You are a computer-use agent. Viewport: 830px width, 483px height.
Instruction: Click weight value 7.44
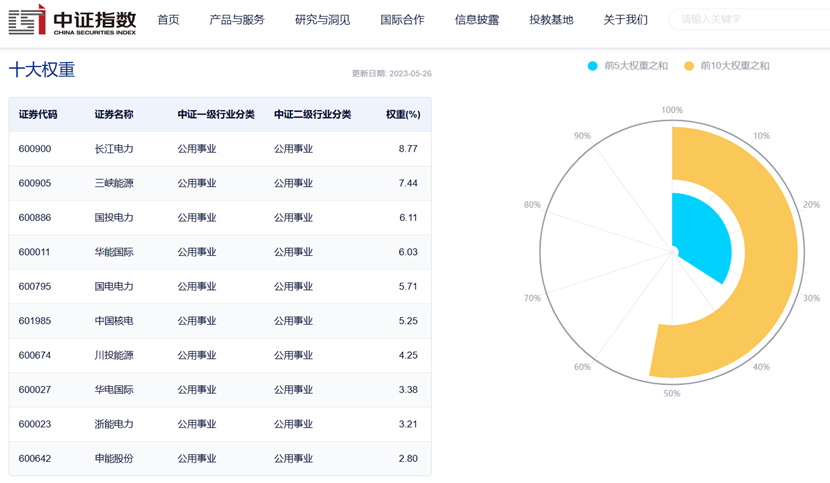(408, 183)
